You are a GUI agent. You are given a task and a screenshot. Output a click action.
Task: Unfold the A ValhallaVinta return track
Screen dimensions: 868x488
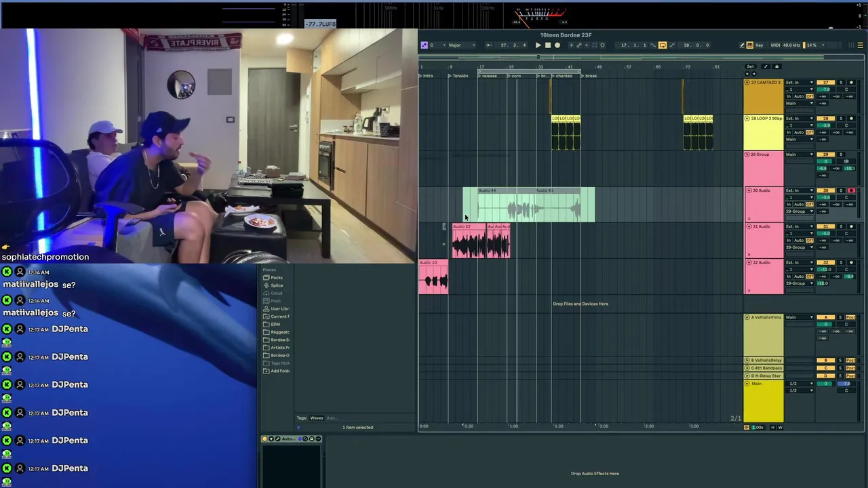pos(747,317)
